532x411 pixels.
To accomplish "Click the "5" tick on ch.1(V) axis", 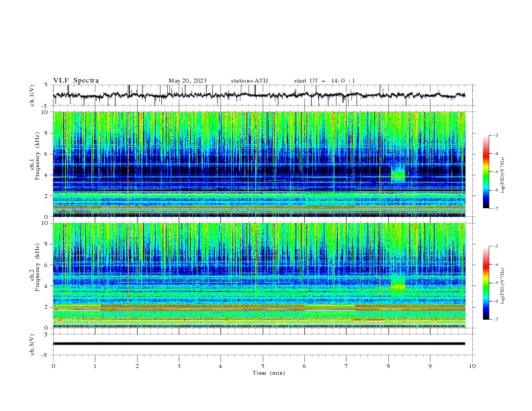I will pos(46,85).
